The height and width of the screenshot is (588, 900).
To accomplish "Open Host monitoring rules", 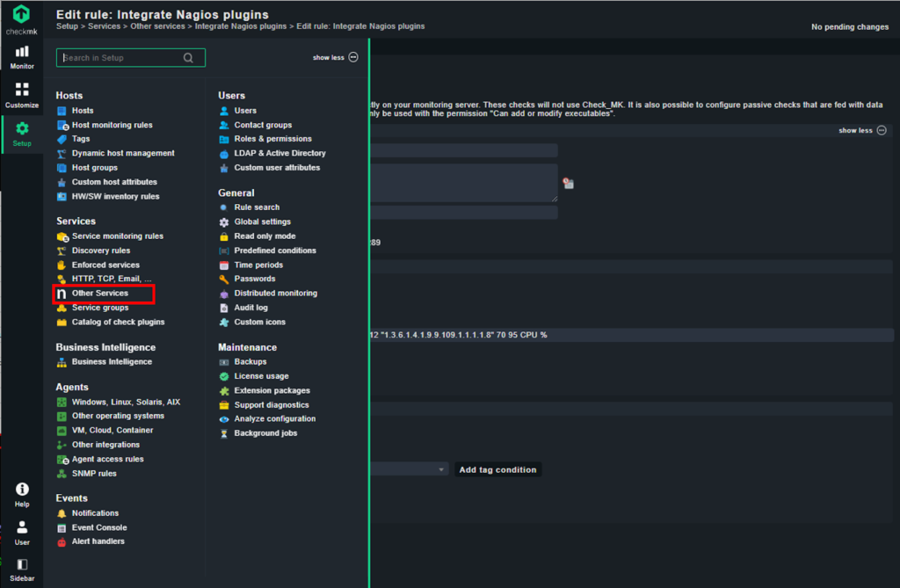I will [112, 125].
